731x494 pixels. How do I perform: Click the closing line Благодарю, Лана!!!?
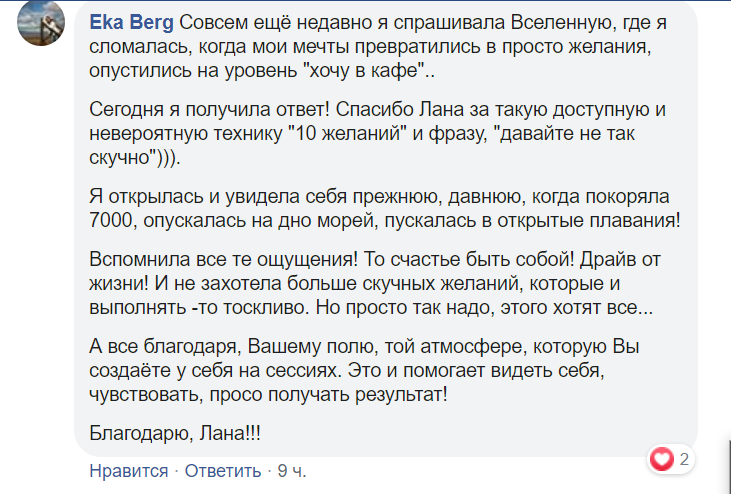pyautogui.click(x=175, y=433)
